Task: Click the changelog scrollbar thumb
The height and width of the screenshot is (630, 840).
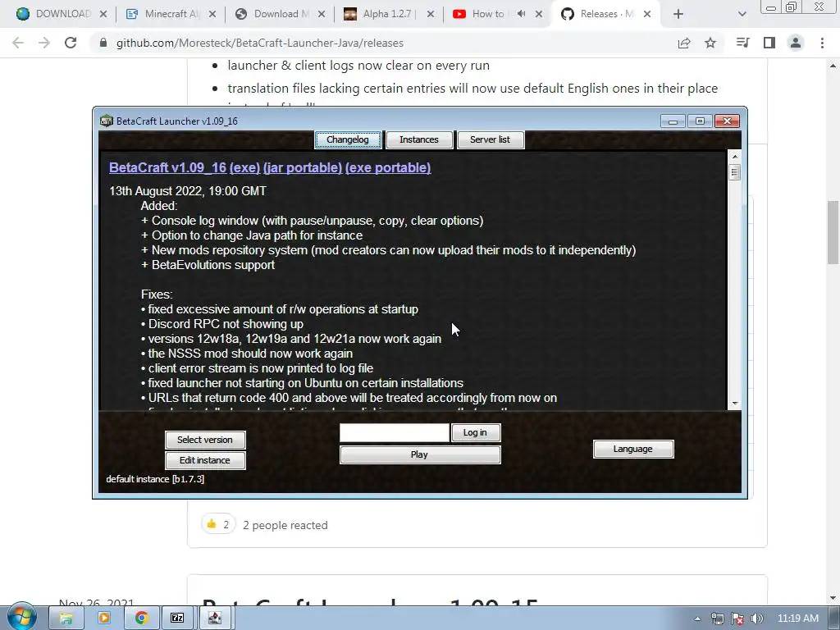Action: click(x=734, y=172)
